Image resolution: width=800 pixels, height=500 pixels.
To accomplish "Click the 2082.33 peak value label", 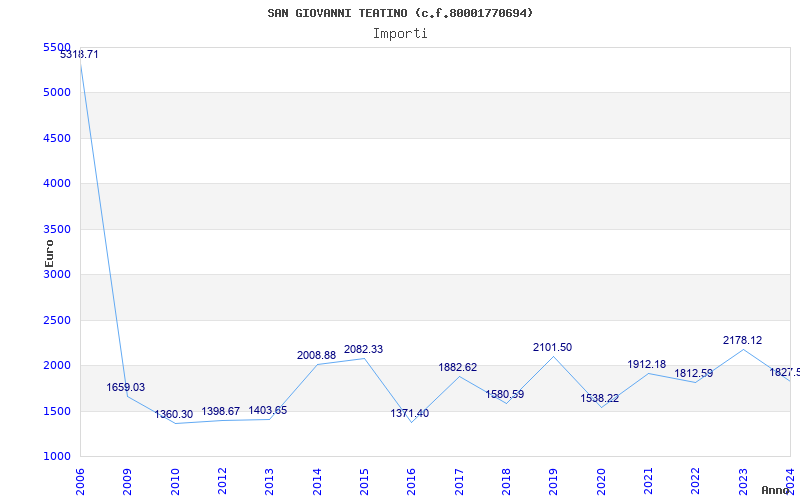I will click(x=363, y=349).
